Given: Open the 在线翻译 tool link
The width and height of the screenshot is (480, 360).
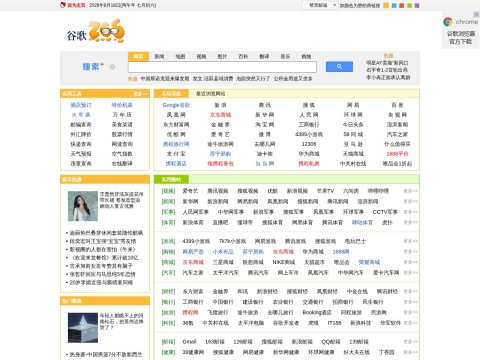Looking at the screenshot, I should click(x=122, y=163).
